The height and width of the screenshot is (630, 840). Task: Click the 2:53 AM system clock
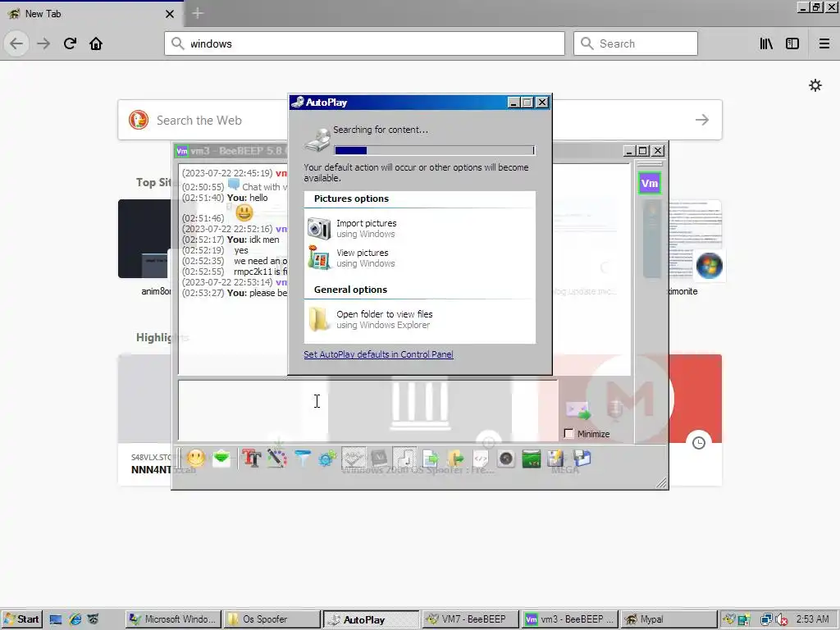pos(812,619)
